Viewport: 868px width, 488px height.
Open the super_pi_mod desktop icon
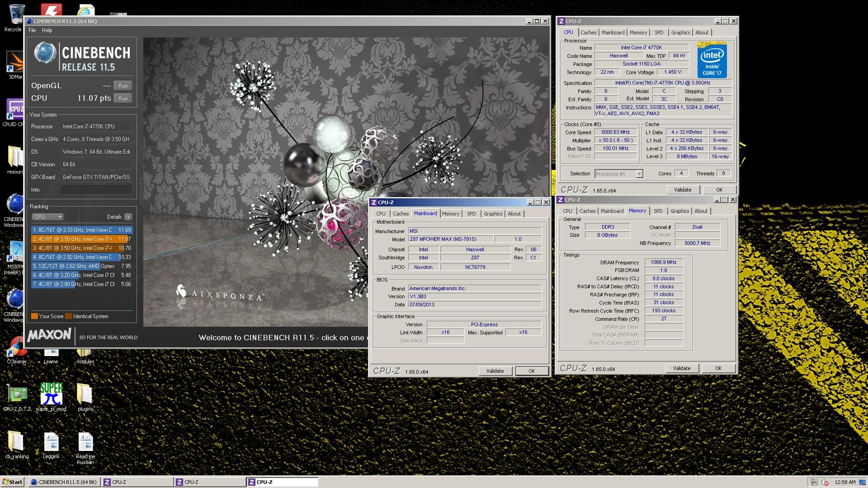coord(51,398)
